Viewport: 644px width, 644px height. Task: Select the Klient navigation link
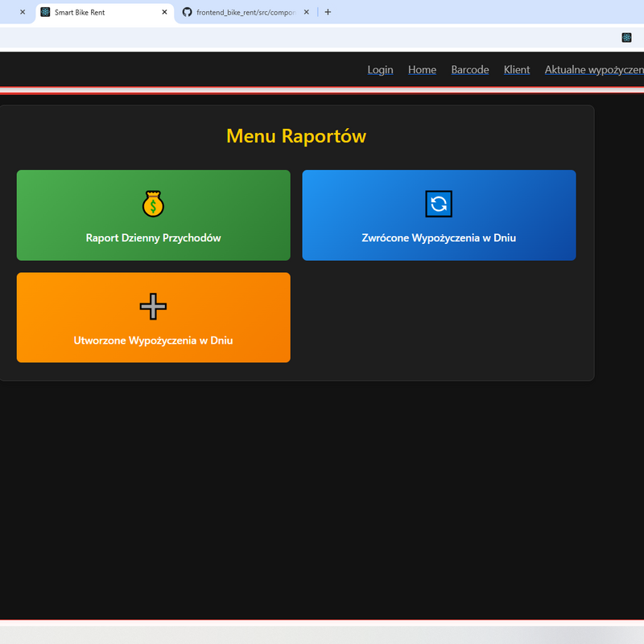tap(517, 70)
